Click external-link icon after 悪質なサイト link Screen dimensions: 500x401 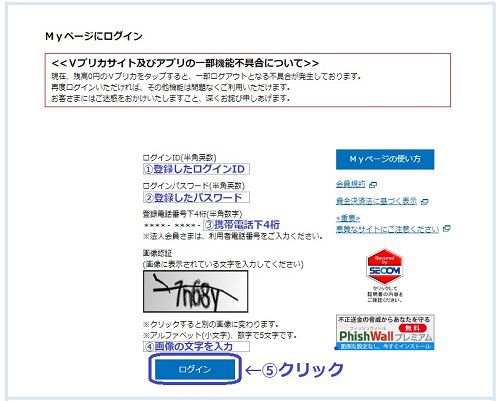click(447, 229)
